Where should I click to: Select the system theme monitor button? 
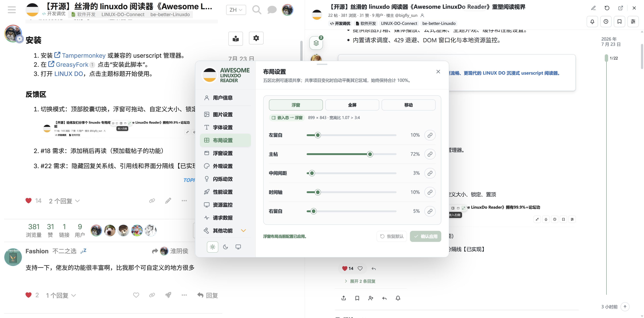pyautogui.click(x=238, y=247)
